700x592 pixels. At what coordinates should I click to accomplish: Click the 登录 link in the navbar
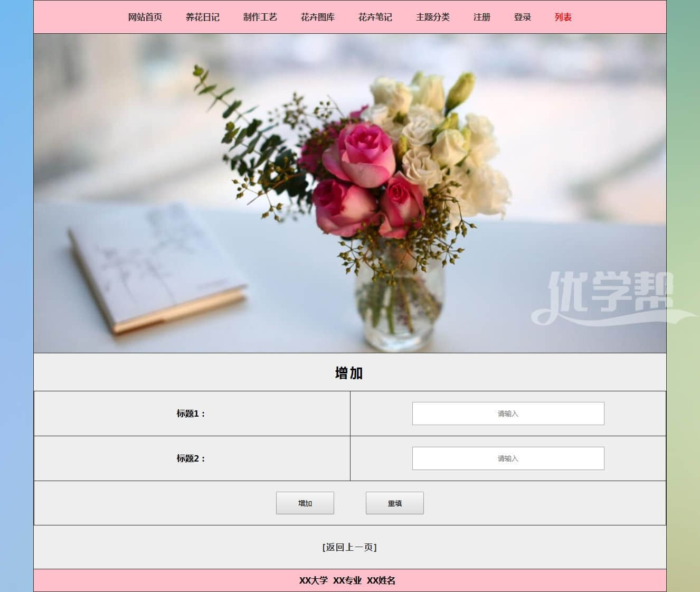click(522, 17)
